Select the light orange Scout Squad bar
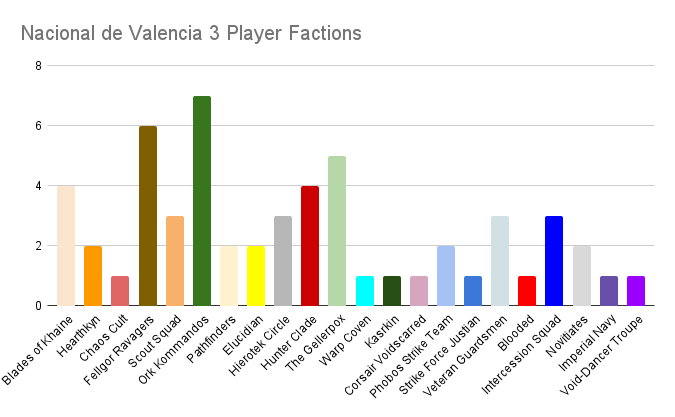675x417 pixels. coord(175,260)
